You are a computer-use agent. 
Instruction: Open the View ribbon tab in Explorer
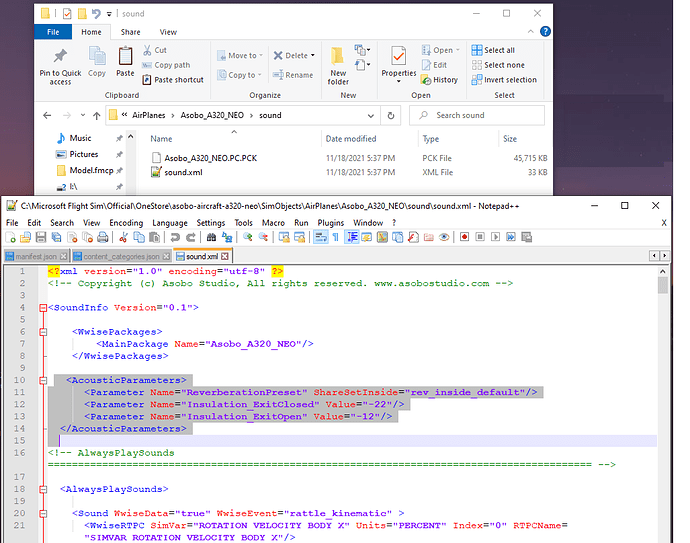click(x=168, y=32)
